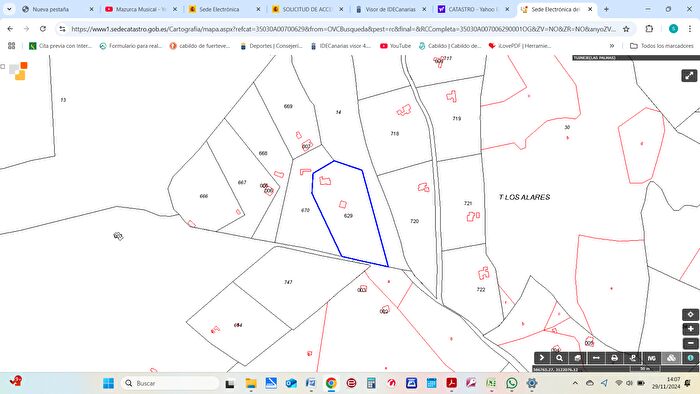
Task: Click the URL address bar
Action: [343, 29]
